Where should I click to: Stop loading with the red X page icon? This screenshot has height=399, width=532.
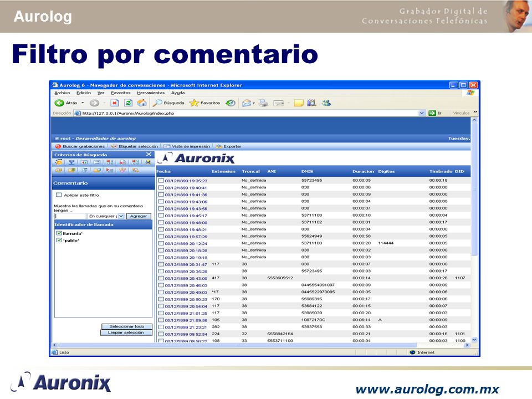[x=115, y=103]
